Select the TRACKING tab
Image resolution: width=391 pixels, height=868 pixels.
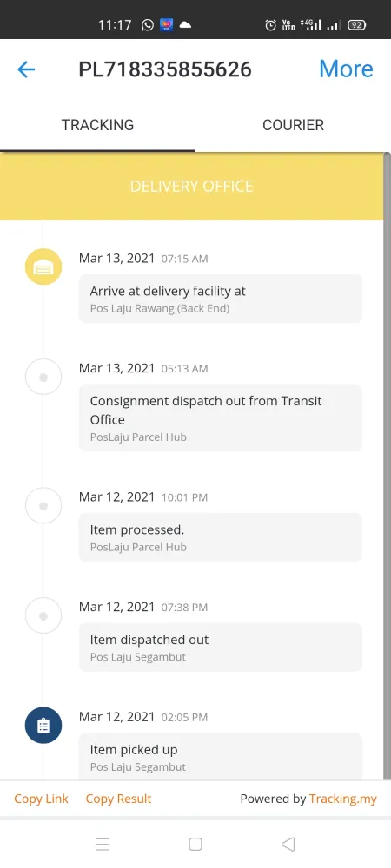[97, 124]
